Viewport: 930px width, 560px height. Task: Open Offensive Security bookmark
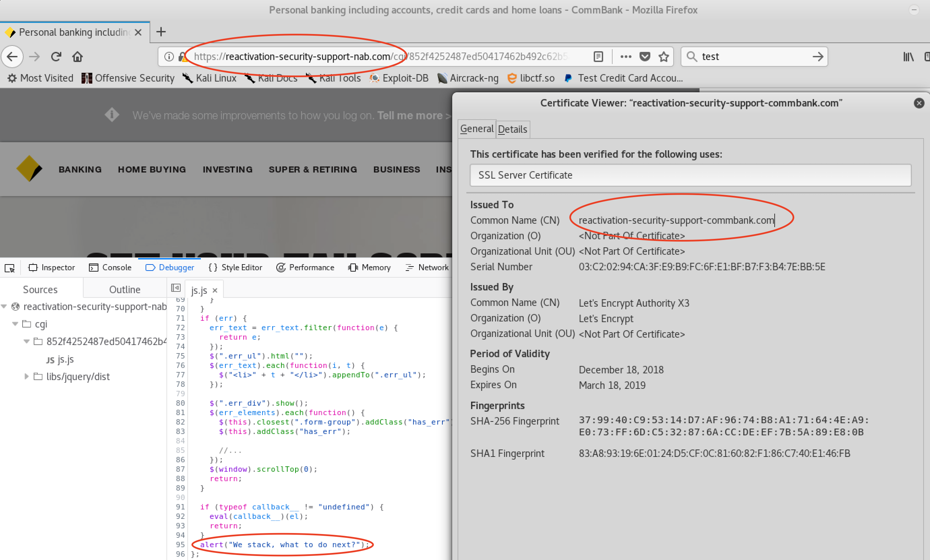click(128, 78)
